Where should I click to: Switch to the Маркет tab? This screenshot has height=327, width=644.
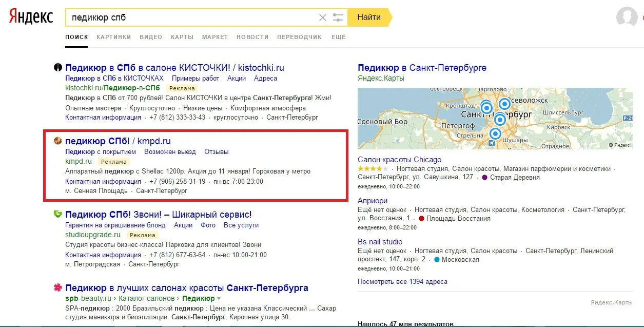point(215,37)
